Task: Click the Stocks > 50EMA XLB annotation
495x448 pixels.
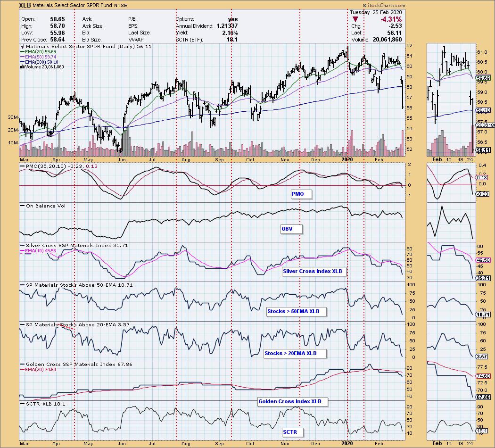Action: [x=296, y=312]
